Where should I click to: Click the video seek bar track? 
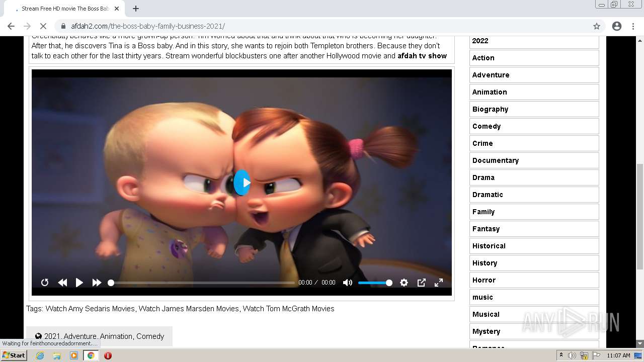[201, 283]
